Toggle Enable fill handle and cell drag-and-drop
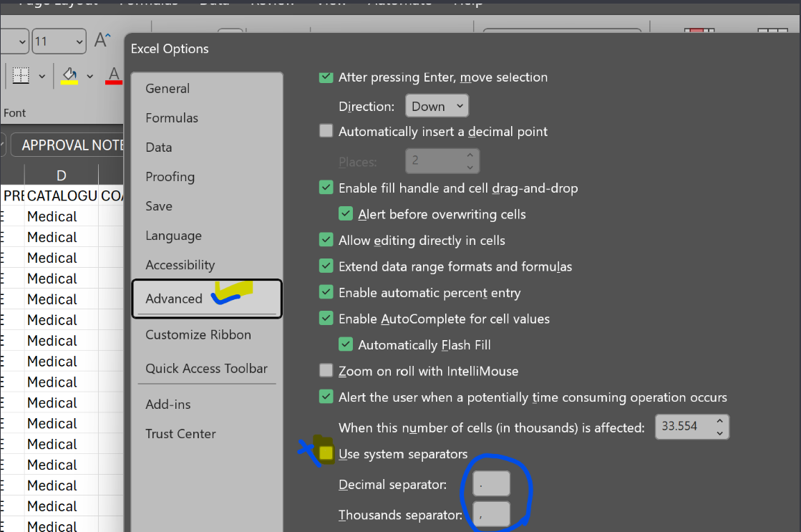The width and height of the screenshot is (801, 532). pos(326,188)
